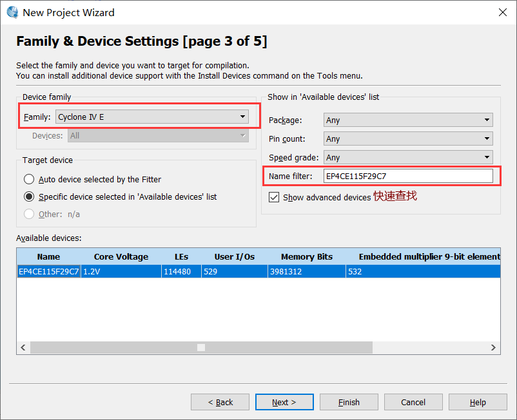
Task: Click the Name column header
Action: 49,256
